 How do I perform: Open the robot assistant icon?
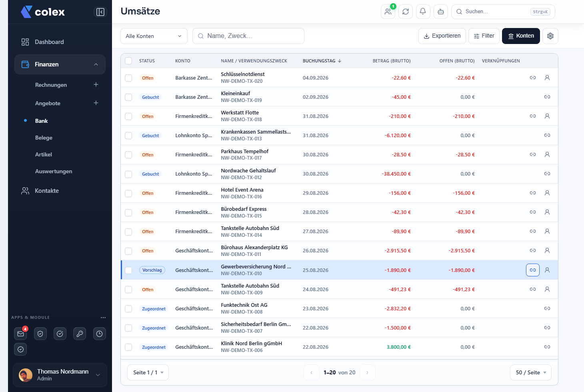pyautogui.click(x=441, y=12)
